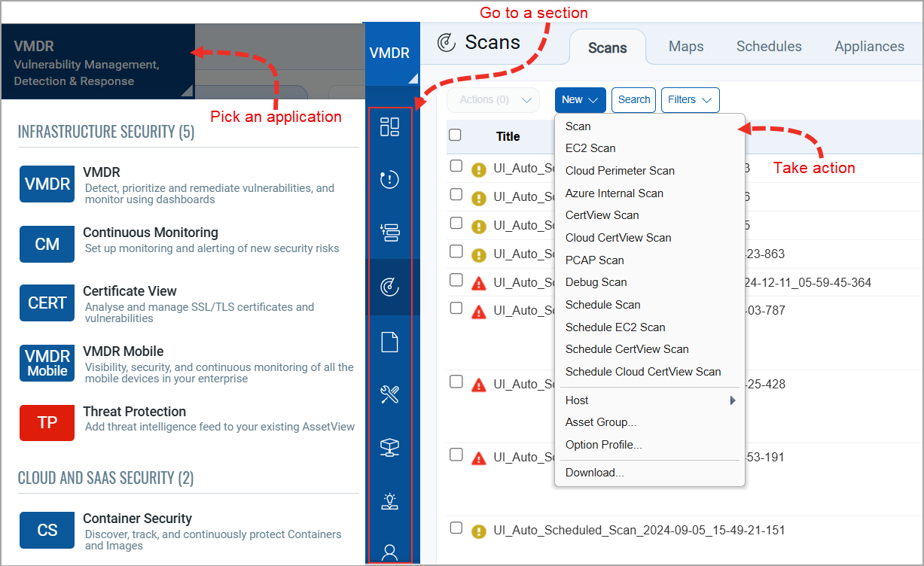
Task: Open the KnowledgeBase lightbulb icon in sidebar
Action: pos(389,501)
